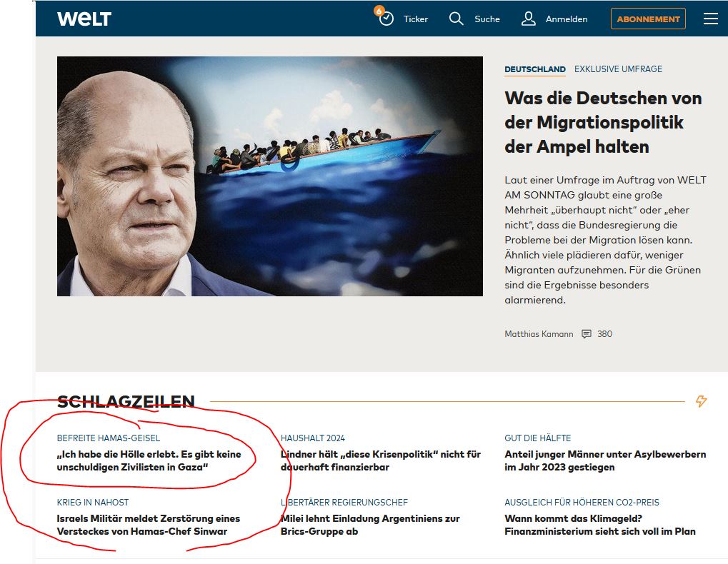Open the hamburger menu
Image resolution: width=728 pixels, height=564 pixels.
(x=710, y=19)
